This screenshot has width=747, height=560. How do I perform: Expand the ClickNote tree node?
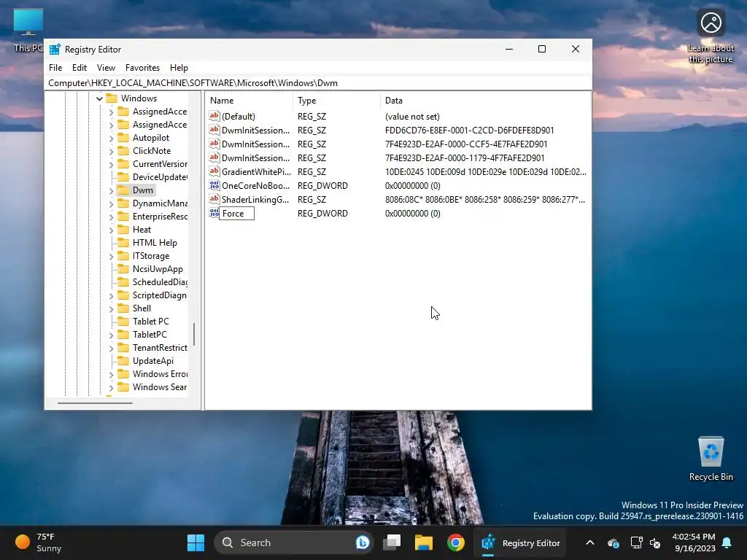pos(111,152)
